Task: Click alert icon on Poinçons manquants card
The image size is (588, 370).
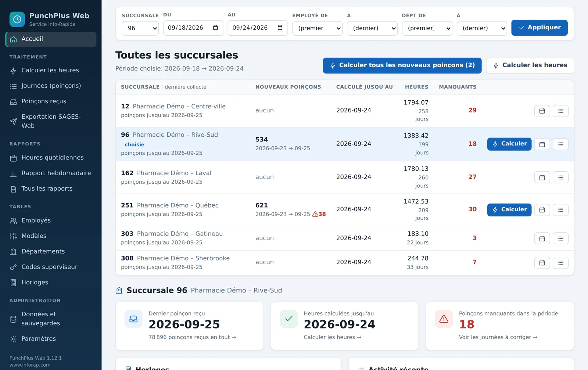Action: 444,319
